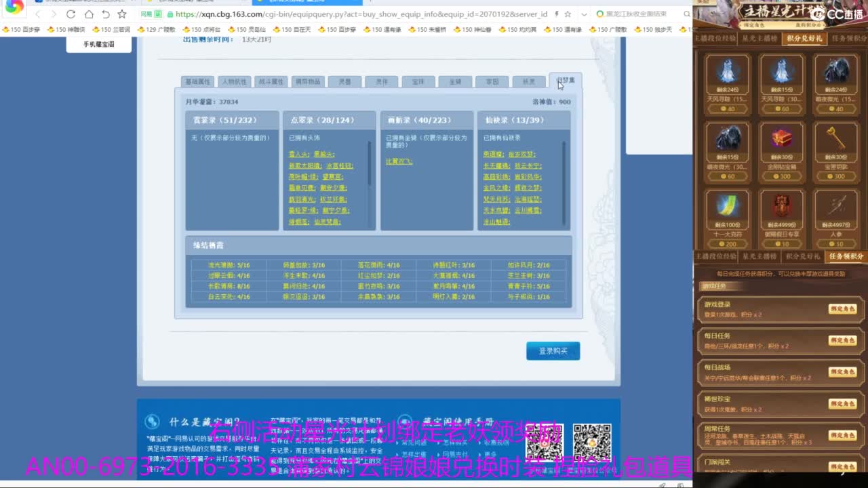
Task: Click the 与子成说: 1/16 entry
Action: [x=529, y=297]
